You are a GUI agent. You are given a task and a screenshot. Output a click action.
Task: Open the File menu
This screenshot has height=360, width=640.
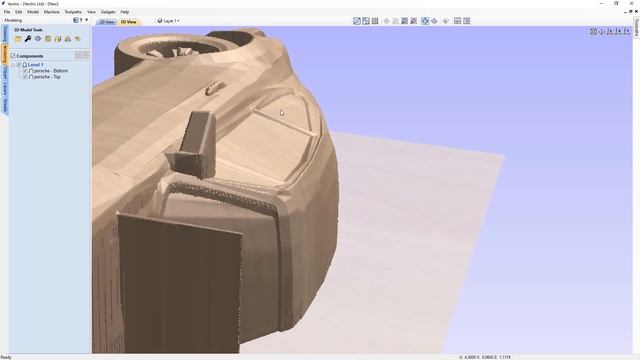click(7, 12)
